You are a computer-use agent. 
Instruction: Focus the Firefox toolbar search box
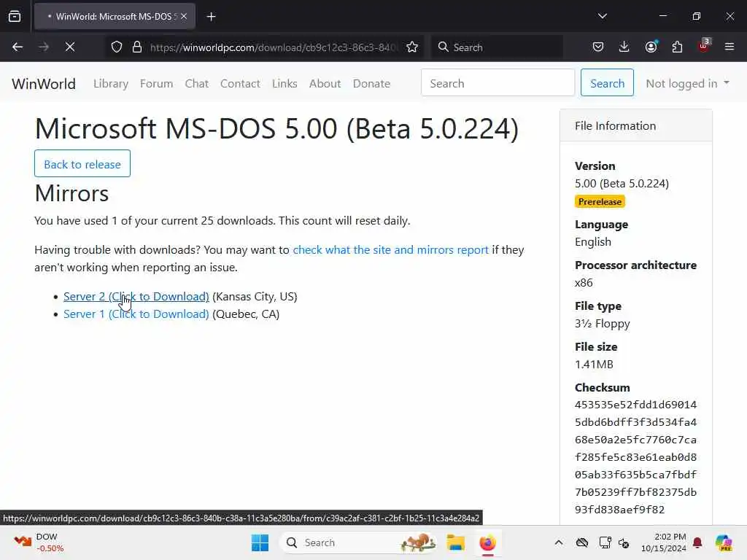(497, 47)
